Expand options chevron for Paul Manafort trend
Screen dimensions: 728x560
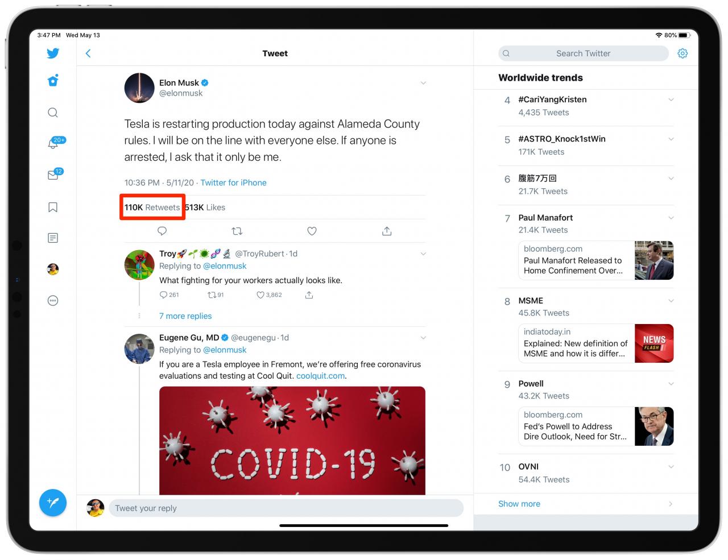click(x=671, y=218)
